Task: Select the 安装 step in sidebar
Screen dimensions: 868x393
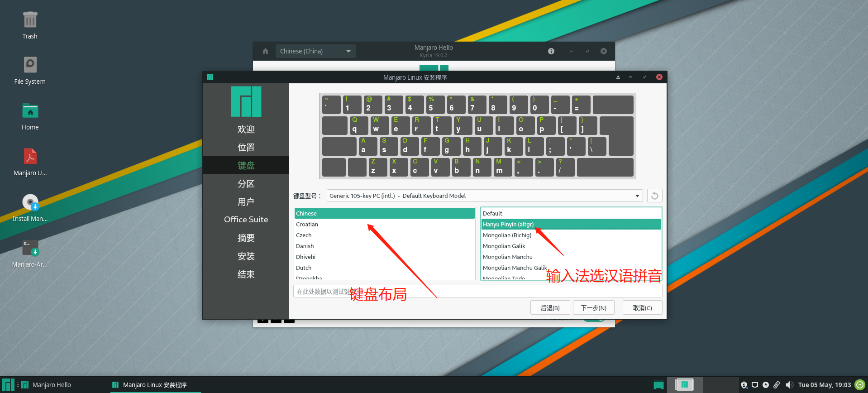Action: (x=246, y=256)
